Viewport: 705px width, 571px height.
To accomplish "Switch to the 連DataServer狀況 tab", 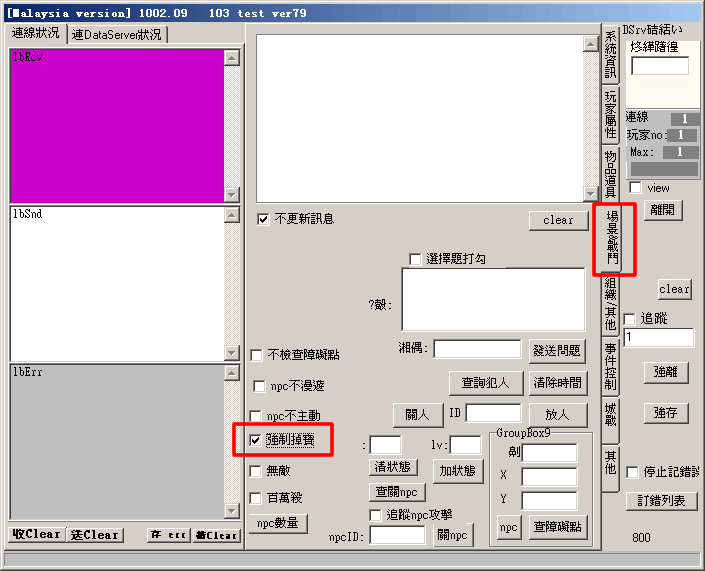I will (118, 34).
